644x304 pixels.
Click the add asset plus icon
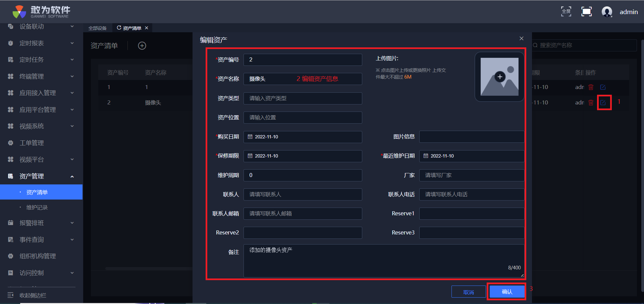[x=142, y=46]
